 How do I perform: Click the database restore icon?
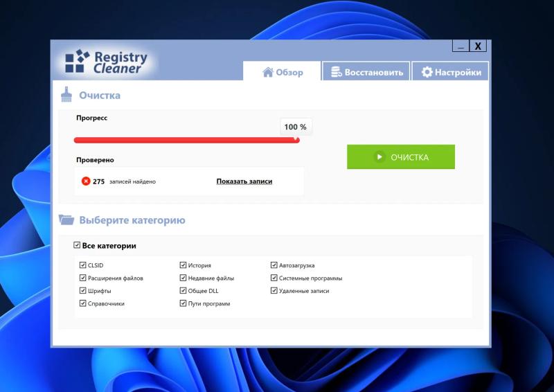tap(336, 72)
